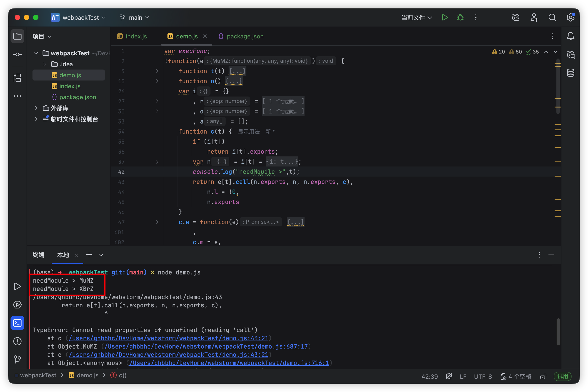Click the green Run button in toolbar
Image resolution: width=588 pixels, height=392 pixels.
coord(445,18)
